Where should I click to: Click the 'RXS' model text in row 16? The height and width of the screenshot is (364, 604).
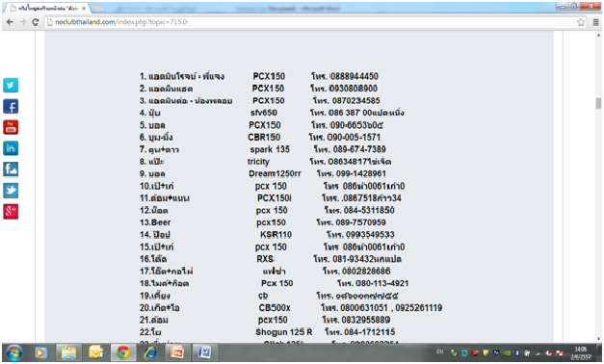pos(265,259)
